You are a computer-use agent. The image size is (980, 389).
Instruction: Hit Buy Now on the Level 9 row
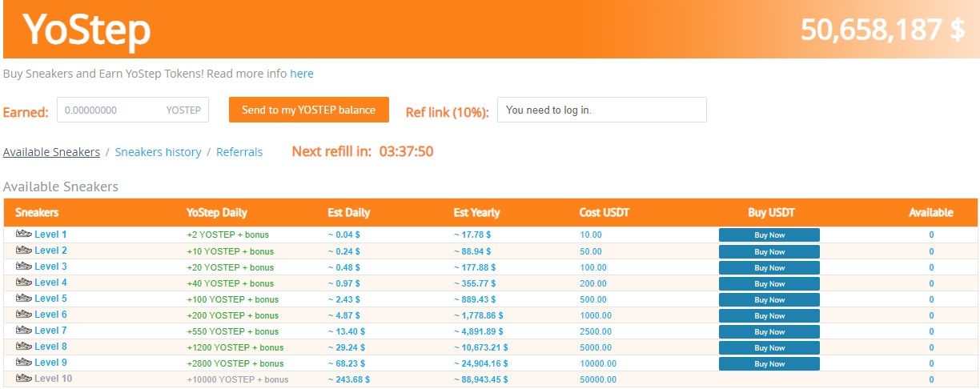769,363
